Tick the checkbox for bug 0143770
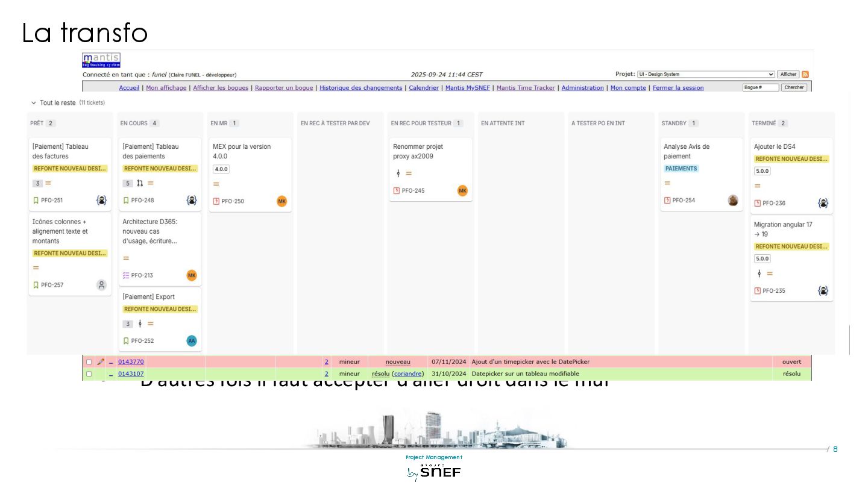This screenshot has width=868, height=488. [89, 362]
